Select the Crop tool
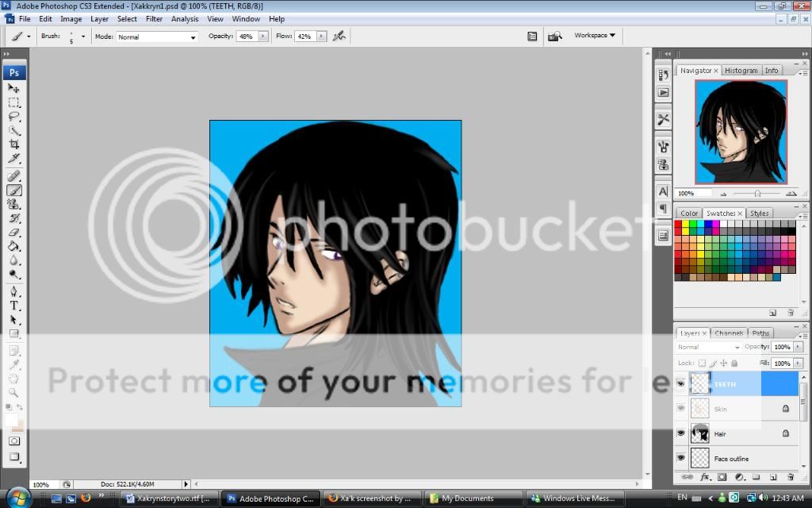Screen dimensions: 812x508 click(x=14, y=144)
